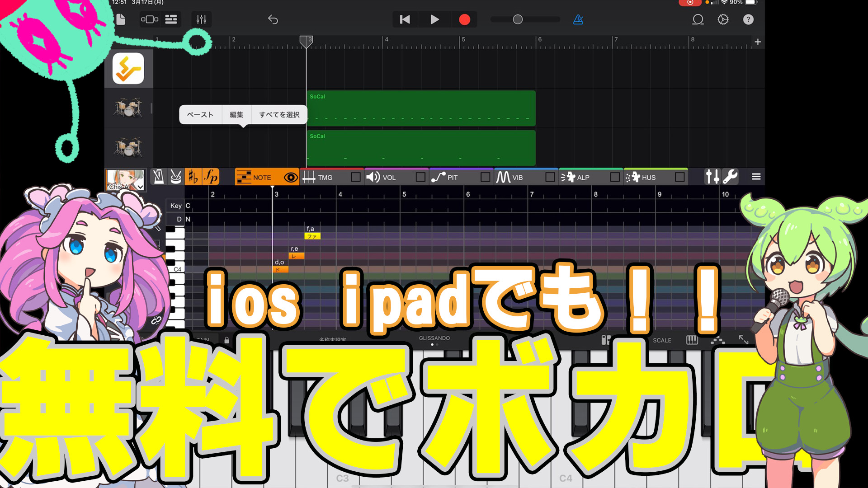This screenshot has width=868, height=488.
Task: Open the loop browser icon
Action: click(698, 19)
